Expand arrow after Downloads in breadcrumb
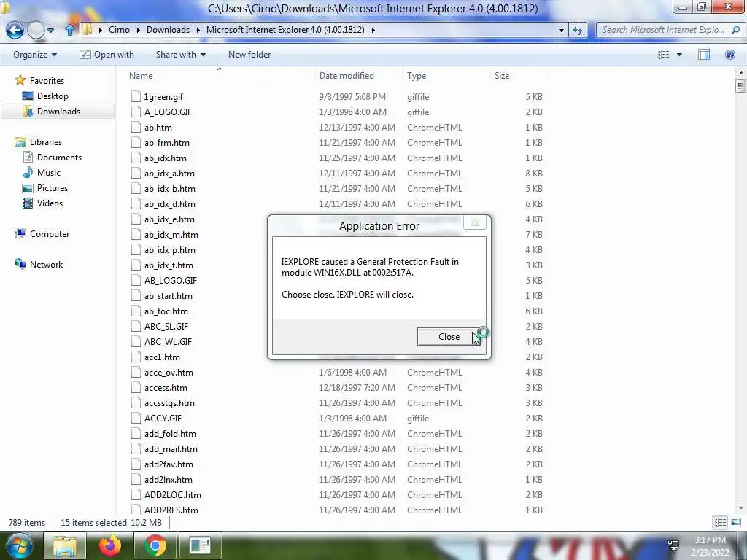This screenshot has height=560, width=747. pyautogui.click(x=198, y=30)
